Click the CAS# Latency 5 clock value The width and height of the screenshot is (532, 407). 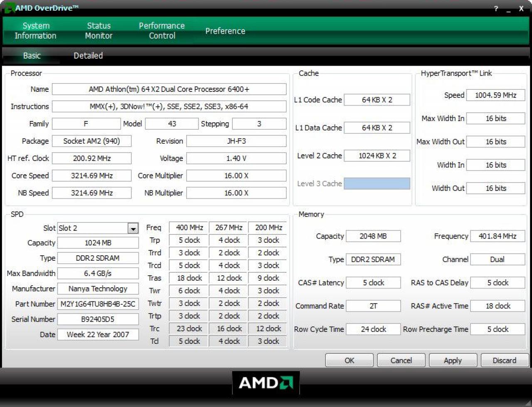(373, 283)
